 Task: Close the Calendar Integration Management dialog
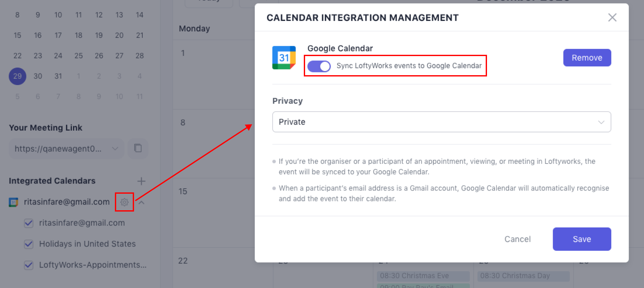612,18
